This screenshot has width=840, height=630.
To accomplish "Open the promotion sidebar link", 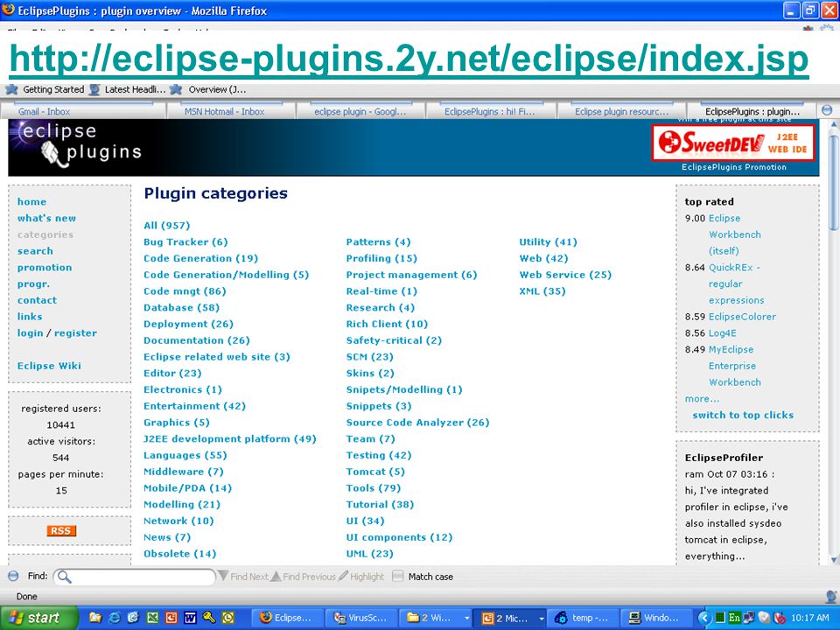I will point(45,268).
